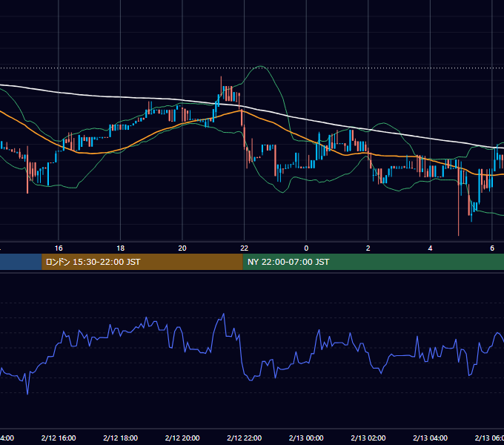Click the 2/13 02:00 time label

(368, 438)
